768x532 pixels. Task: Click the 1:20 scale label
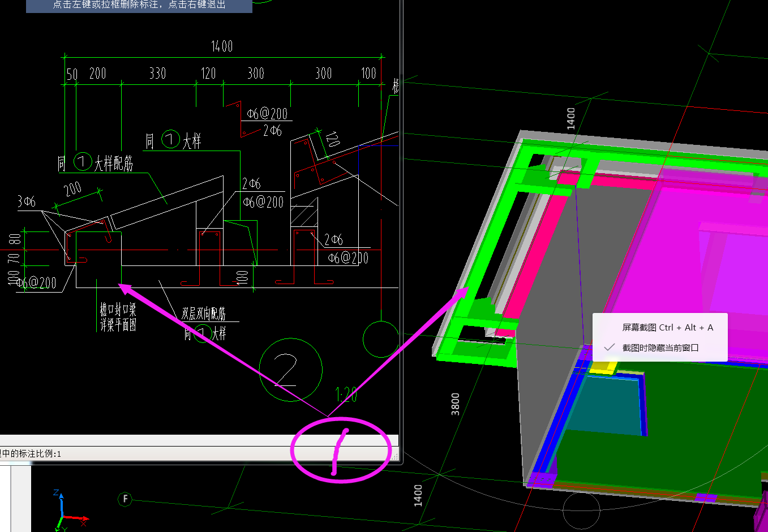(346, 394)
